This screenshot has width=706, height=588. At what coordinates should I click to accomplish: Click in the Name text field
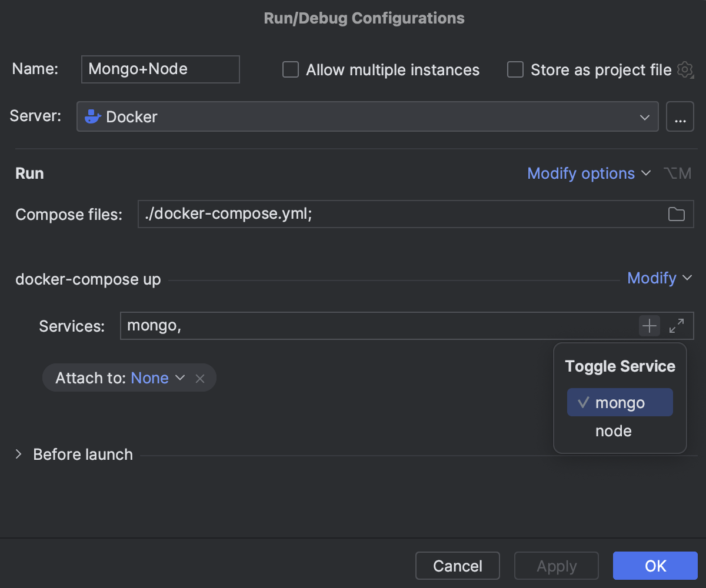[160, 69]
